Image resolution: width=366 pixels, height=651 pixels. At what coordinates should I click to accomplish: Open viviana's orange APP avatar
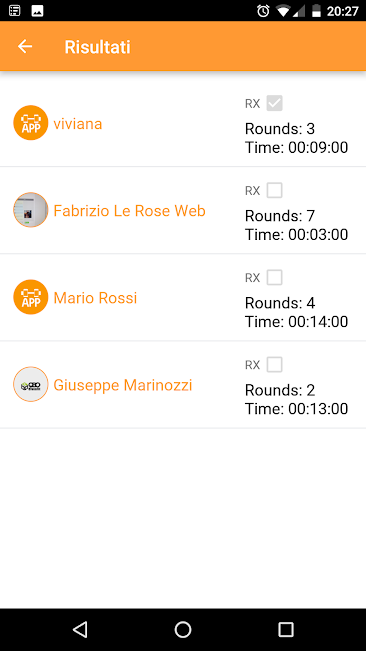[31, 123]
